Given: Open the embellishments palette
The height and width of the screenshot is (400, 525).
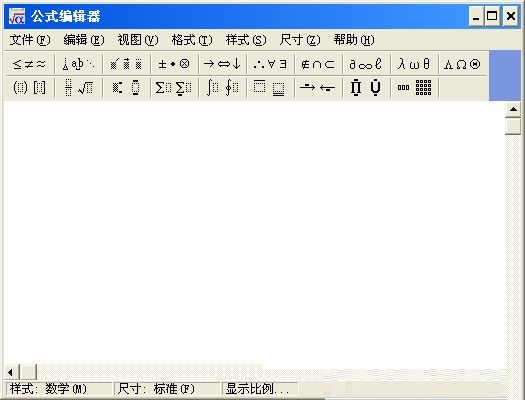Looking at the screenshot, I should (x=127, y=64).
